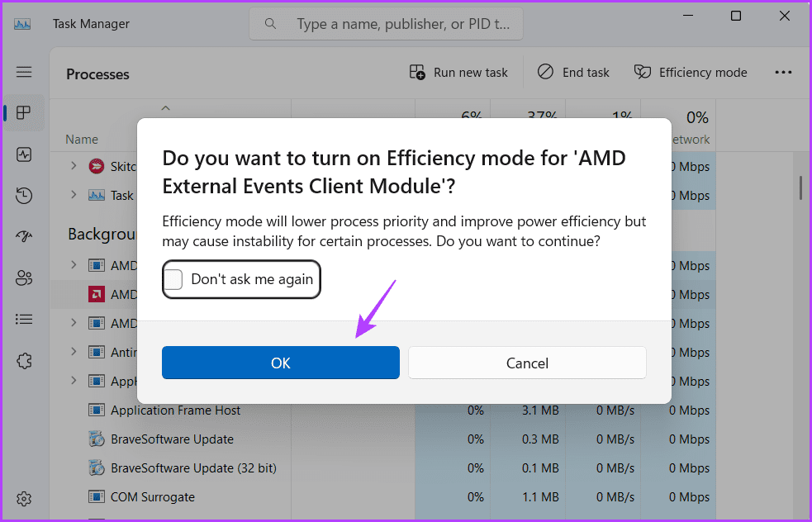
Task: Click the 1.1 MB memory cell for COM Surrogate
Action: click(x=540, y=497)
